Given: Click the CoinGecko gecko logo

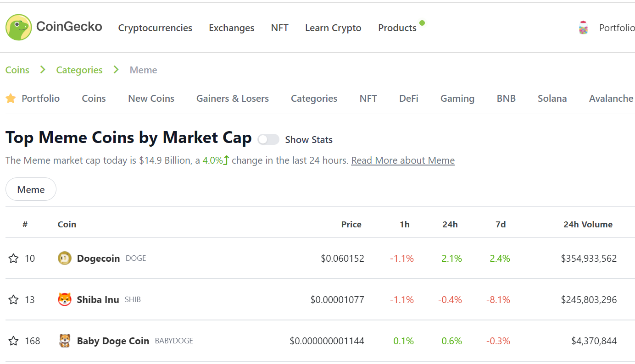Looking at the screenshot, I should click(x=19, y=27).
